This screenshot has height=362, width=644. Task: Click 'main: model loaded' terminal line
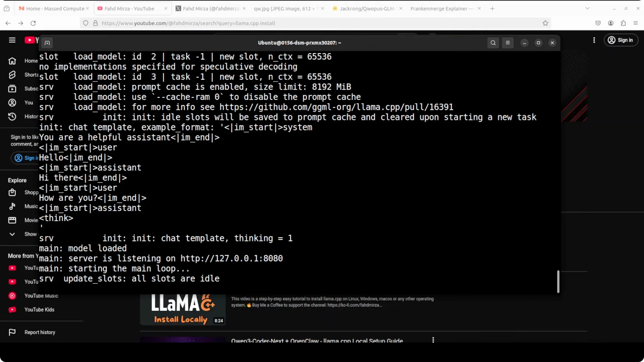coord(83,248)
